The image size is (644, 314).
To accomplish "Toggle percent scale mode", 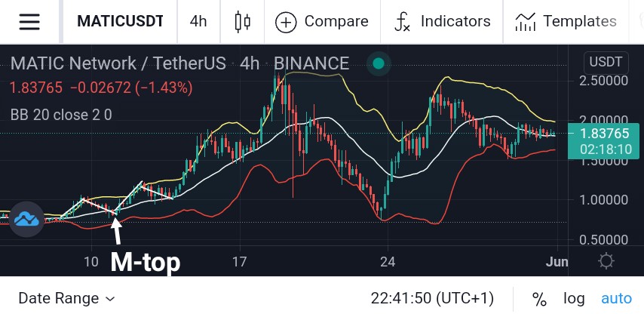I will 539,298.
